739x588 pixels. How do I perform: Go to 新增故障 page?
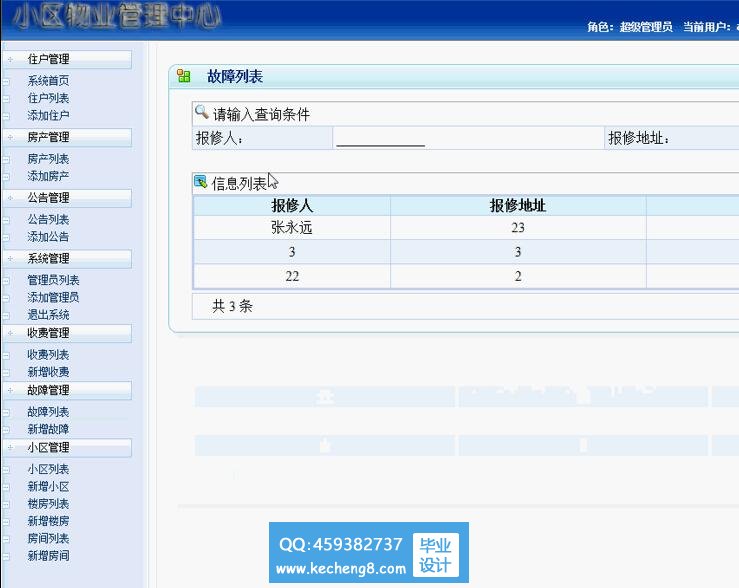[48, 430]
